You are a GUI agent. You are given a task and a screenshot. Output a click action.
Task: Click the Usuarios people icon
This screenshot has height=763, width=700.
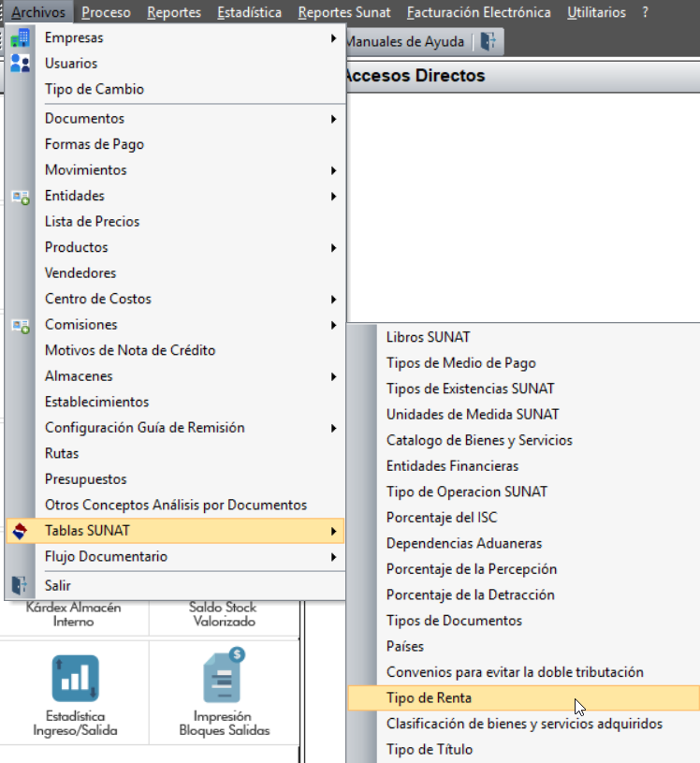(20, 64)
